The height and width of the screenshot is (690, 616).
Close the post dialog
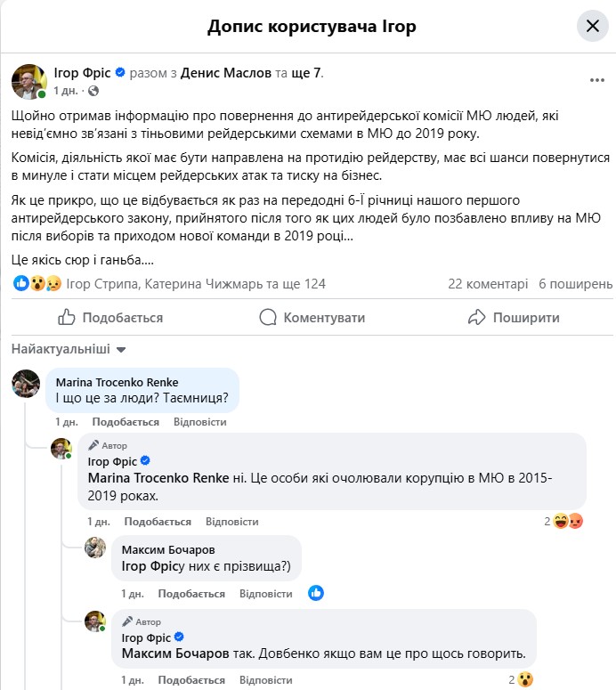(x=592, y=26)
